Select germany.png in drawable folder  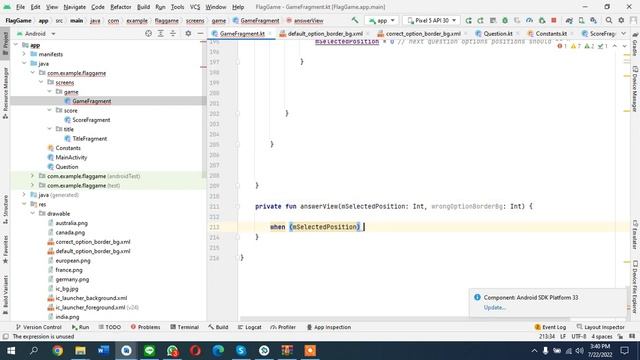click(72, 279)
